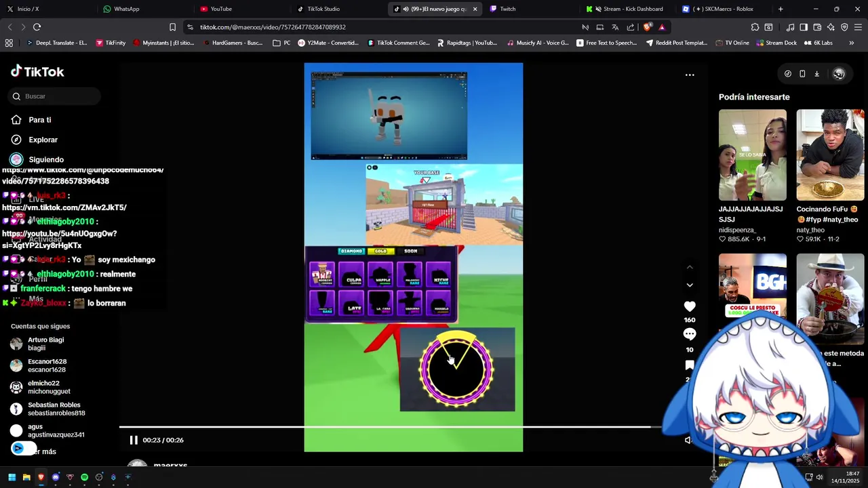Open File Explorer from the taskbar
The image size is (868, 488).
tap(26, 477)
